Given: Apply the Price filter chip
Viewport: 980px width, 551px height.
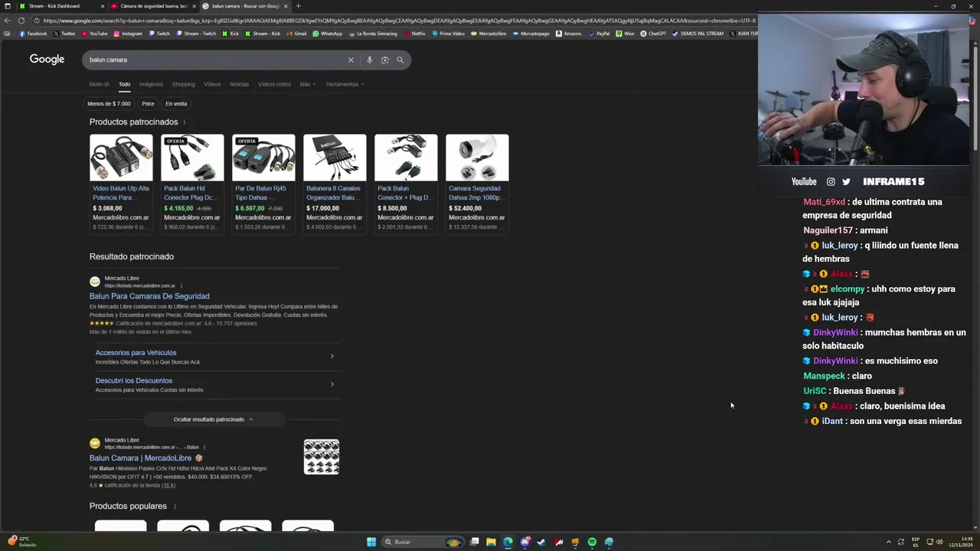Looking at the screenshot, I should pos(148,103).
